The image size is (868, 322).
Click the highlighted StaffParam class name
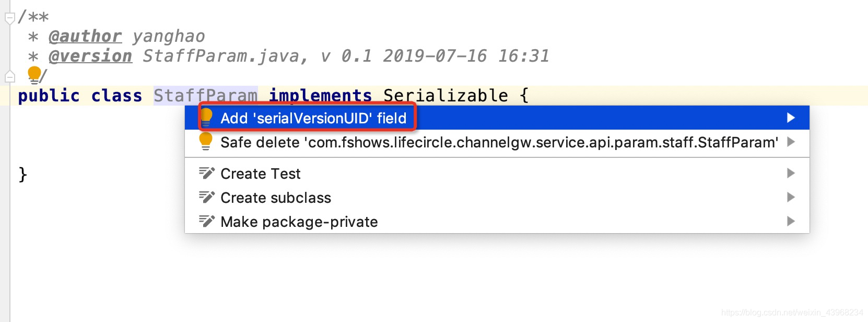click(x=205, y=95)
